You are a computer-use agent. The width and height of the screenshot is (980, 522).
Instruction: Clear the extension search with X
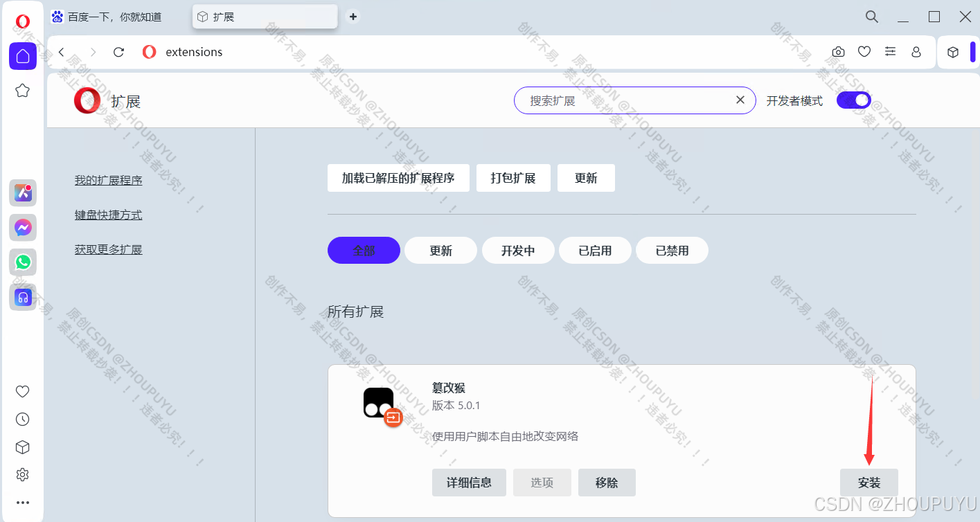pyautogui.click(x=740, y=100)
